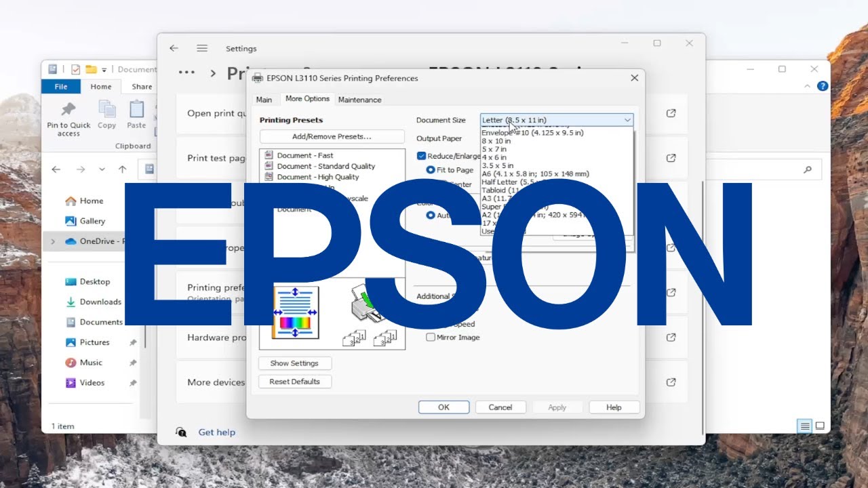Image resolution: width=868 pixels, height=488 pixels.
Task: Select 8 x 10 in size option
Action: click(496, 141)
